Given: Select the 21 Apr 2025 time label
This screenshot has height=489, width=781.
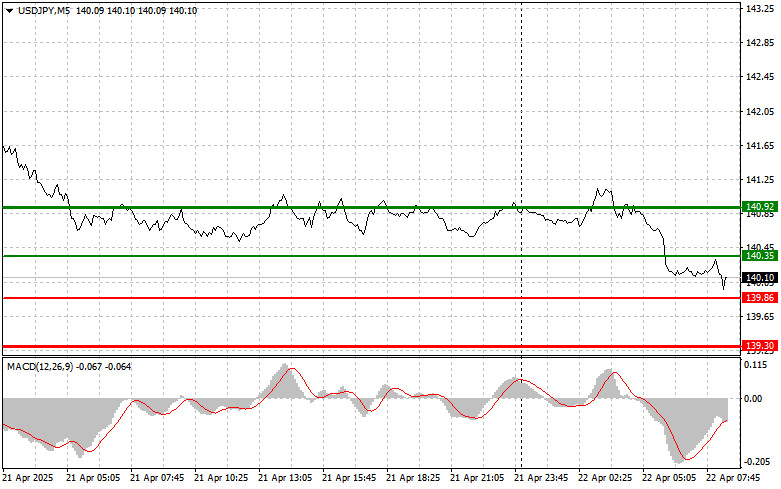Looking at the screenshot, I should pos(28,478).
